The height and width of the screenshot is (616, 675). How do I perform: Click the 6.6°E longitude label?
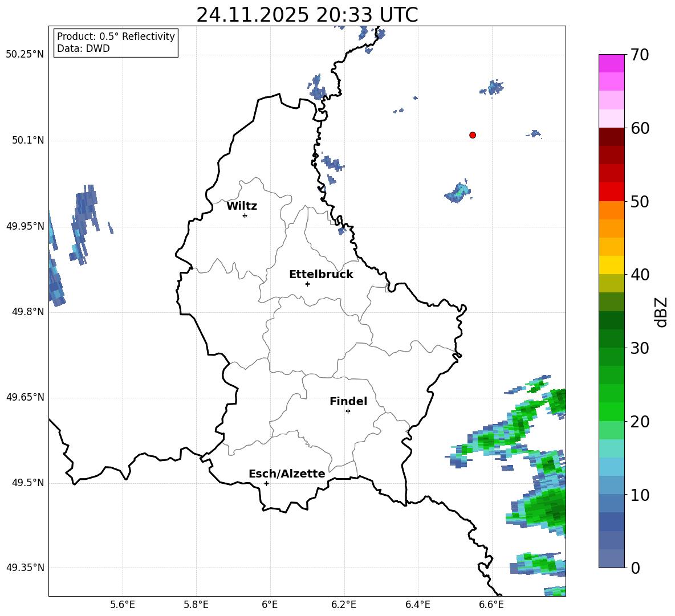pos(491,605)
